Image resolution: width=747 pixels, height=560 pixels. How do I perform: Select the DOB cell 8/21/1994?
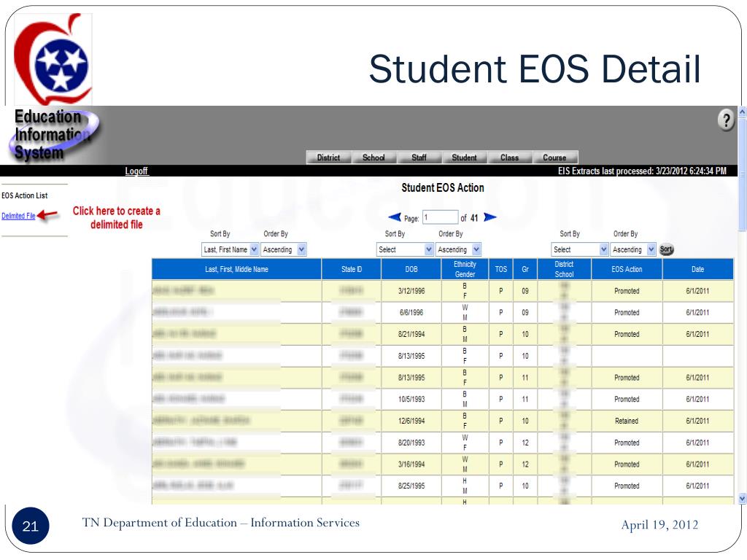coord(411,334)
